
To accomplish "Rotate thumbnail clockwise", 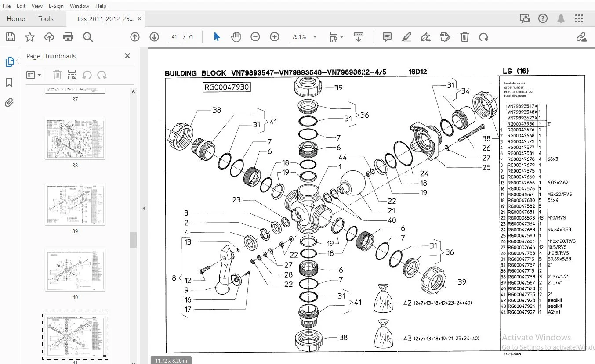I will 102,75.
